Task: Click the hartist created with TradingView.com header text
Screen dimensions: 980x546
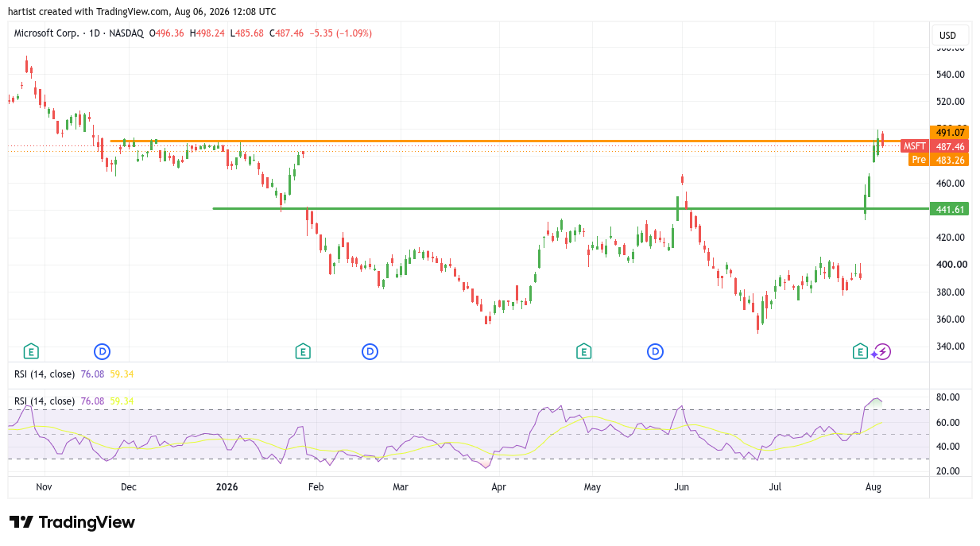Action: [x=142, y=12]
